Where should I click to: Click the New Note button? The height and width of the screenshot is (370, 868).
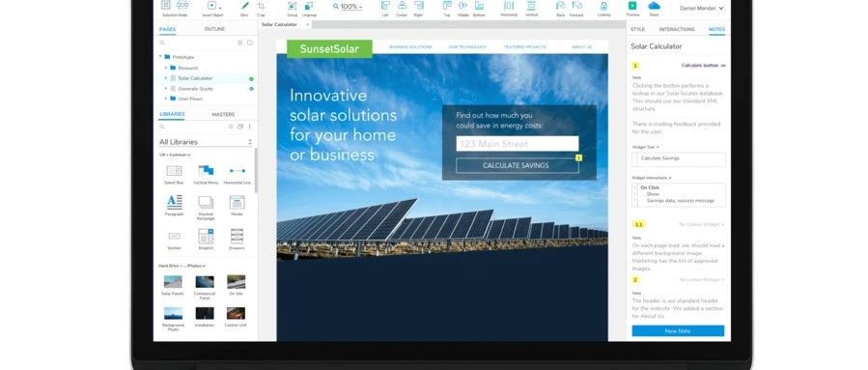point(678,330)
